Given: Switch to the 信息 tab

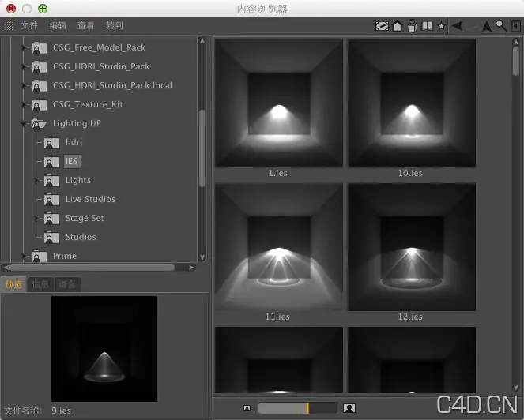Looking at the screenshot, I should point(40,284).
